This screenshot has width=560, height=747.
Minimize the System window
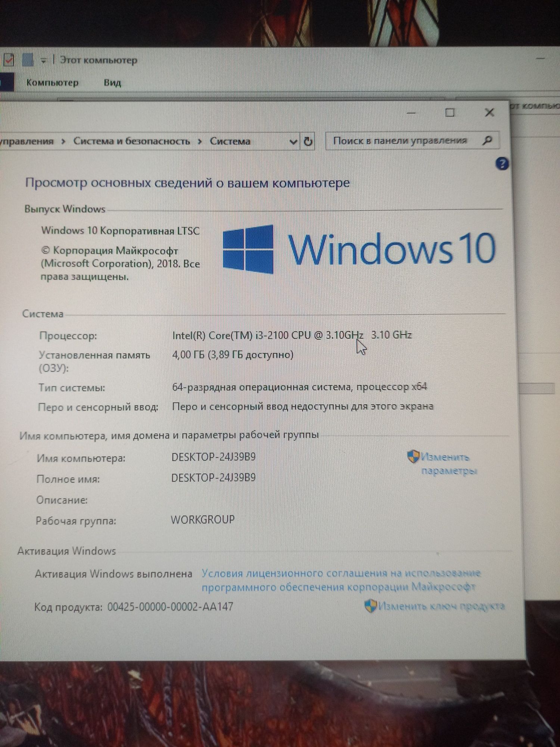pyautogui.click(x=411, y=113)
